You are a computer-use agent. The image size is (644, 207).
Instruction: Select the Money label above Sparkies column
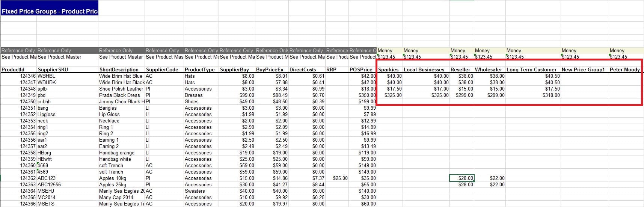[x=390, y=50]
